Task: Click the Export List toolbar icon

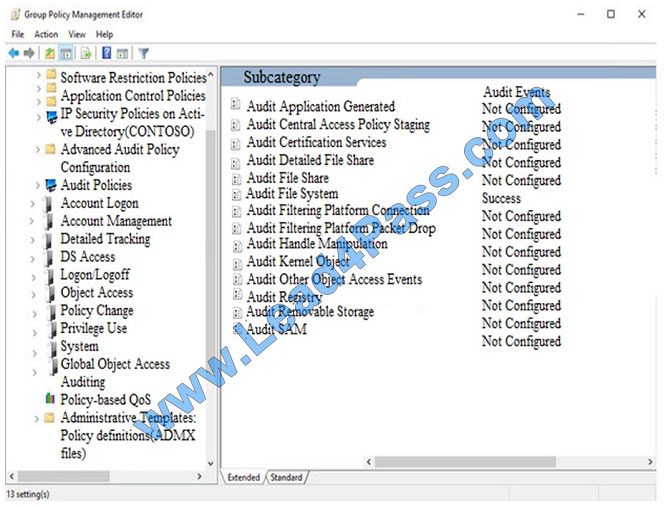Action: click(x=86, y=53)
